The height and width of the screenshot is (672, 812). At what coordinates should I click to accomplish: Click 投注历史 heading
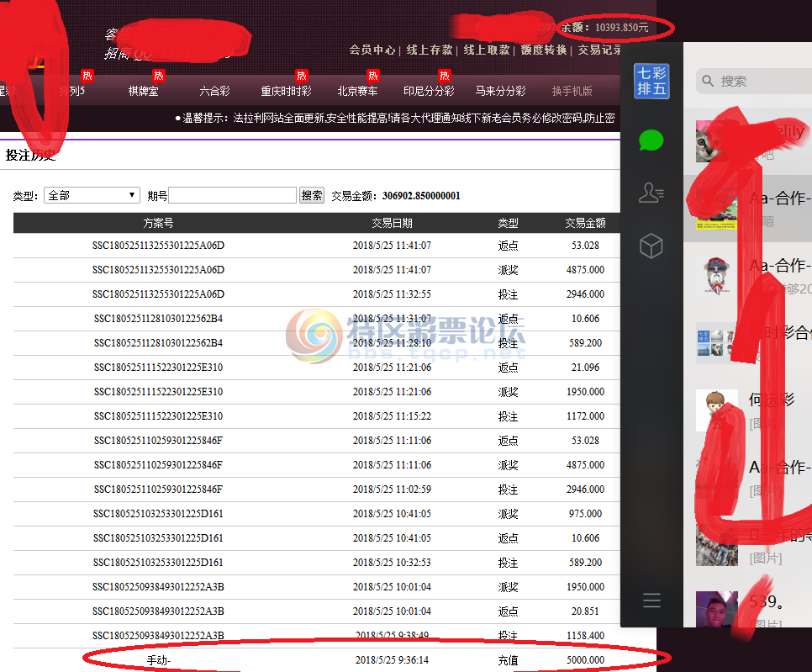click(x=30, y=155)
